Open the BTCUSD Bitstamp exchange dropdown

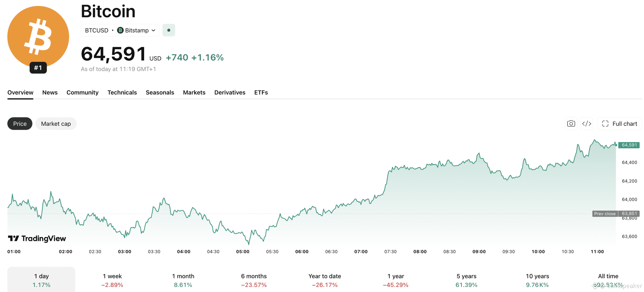(120, 30)
